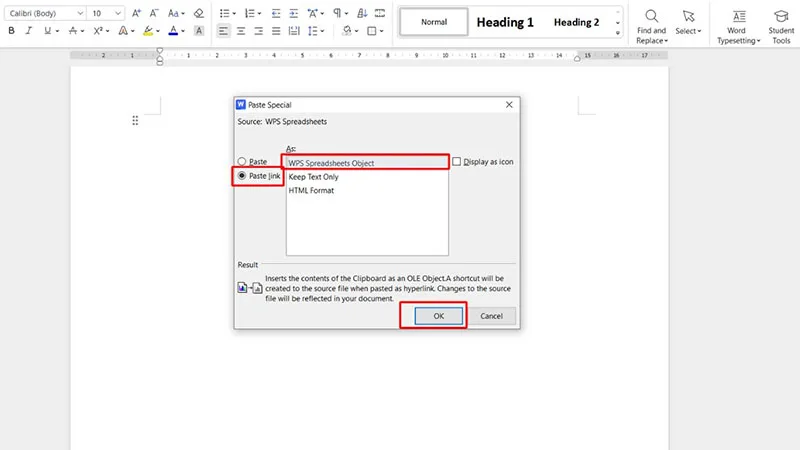800x450 pixels.
Task: Insert numbered list
Action: [x=249, y=13]
